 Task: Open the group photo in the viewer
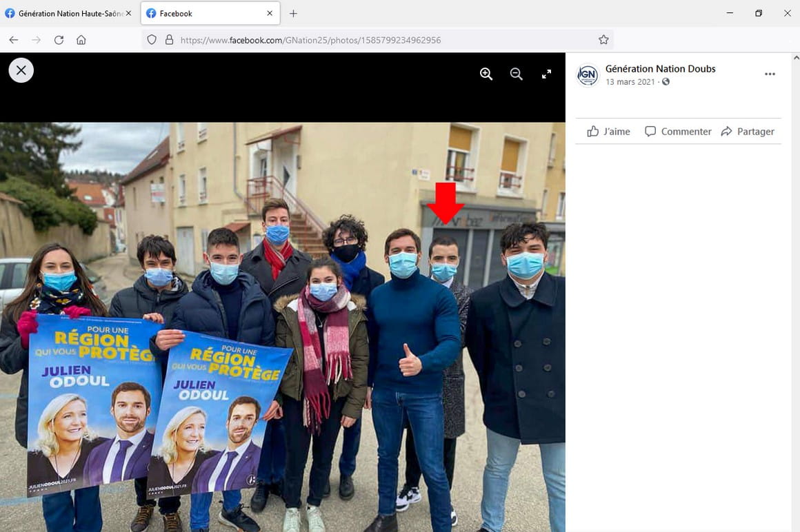pos(283,327)
